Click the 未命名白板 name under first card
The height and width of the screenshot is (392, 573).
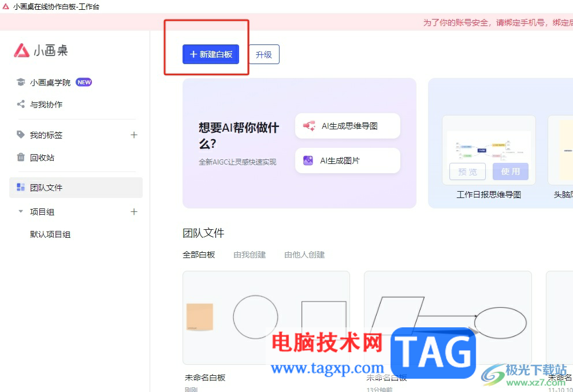(205, 378)
